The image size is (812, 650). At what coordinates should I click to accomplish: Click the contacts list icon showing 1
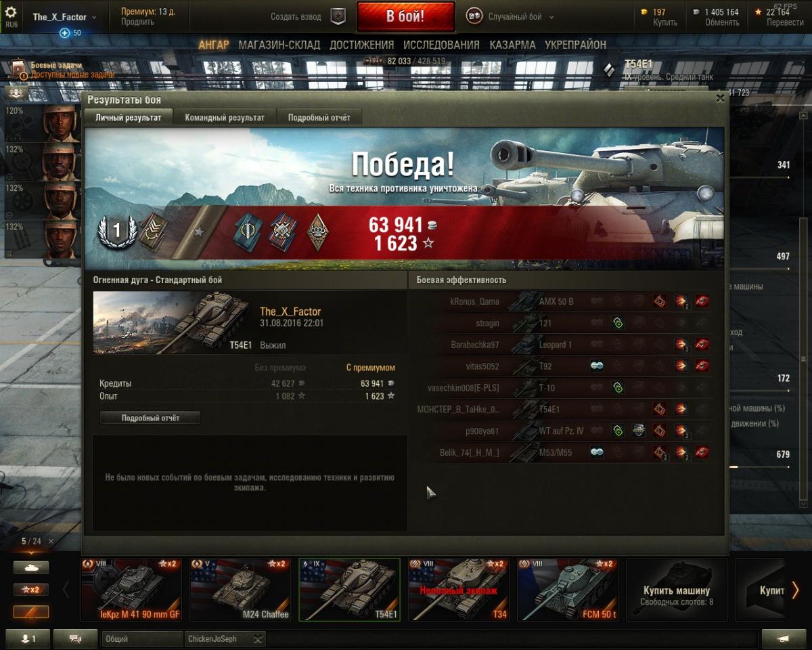(x=28, y=638)
